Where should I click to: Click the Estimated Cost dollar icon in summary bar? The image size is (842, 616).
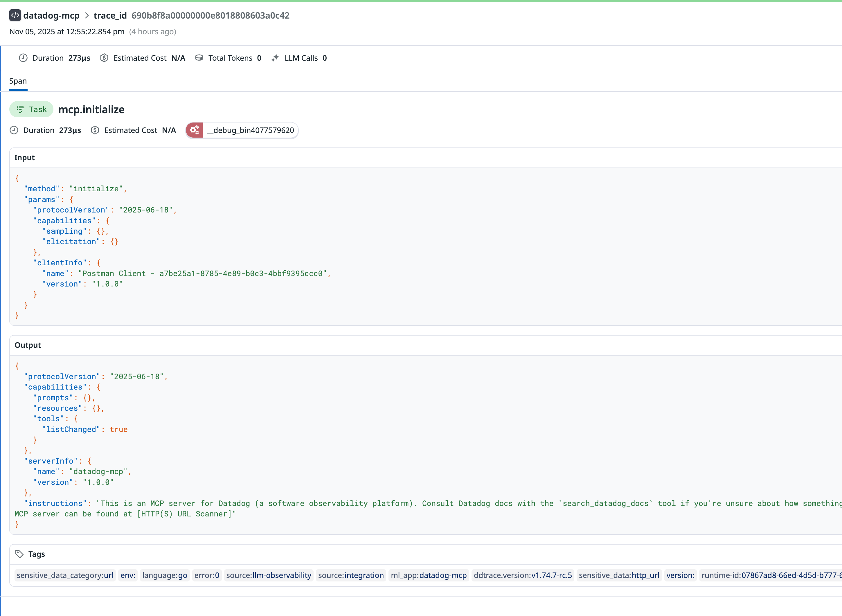pyautogui.click(x=104, y=58)
